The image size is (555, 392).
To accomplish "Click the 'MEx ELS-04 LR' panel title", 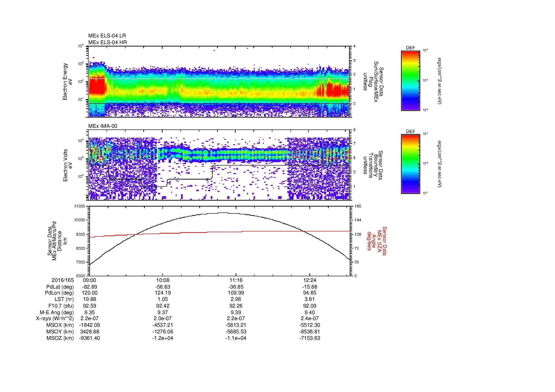I will (107, 36).
